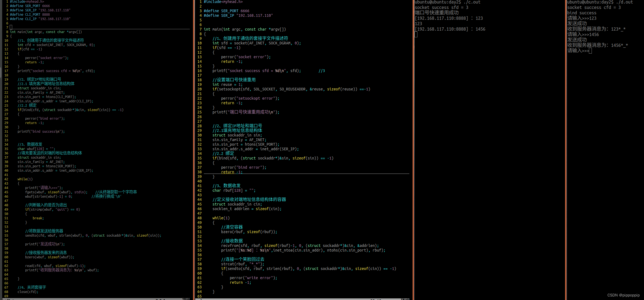Click './d.out' command prompt in client terminal
The image size is (644, 300).
(600, 2)
